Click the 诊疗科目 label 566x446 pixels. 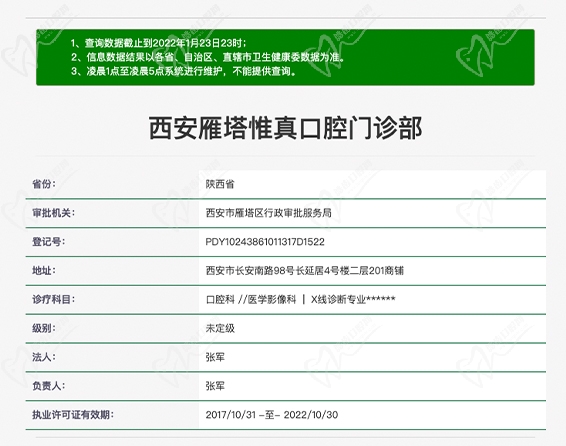[x=53, y=299]
